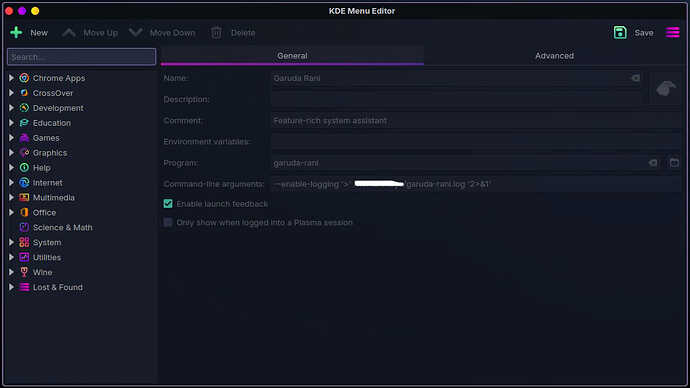Click the Graphics category icon
The width and height of the screenshot is (690, 388).
pyautogui.click(x=24, y=153)
